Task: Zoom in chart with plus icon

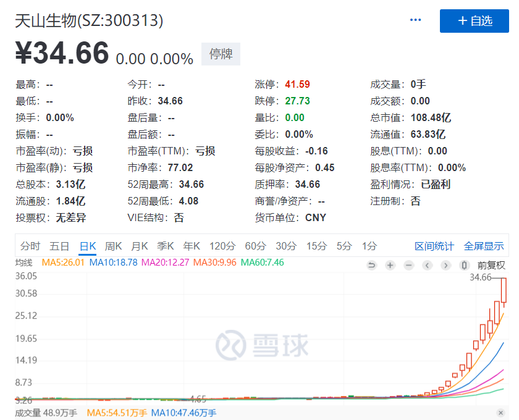Action: (390, 266)
